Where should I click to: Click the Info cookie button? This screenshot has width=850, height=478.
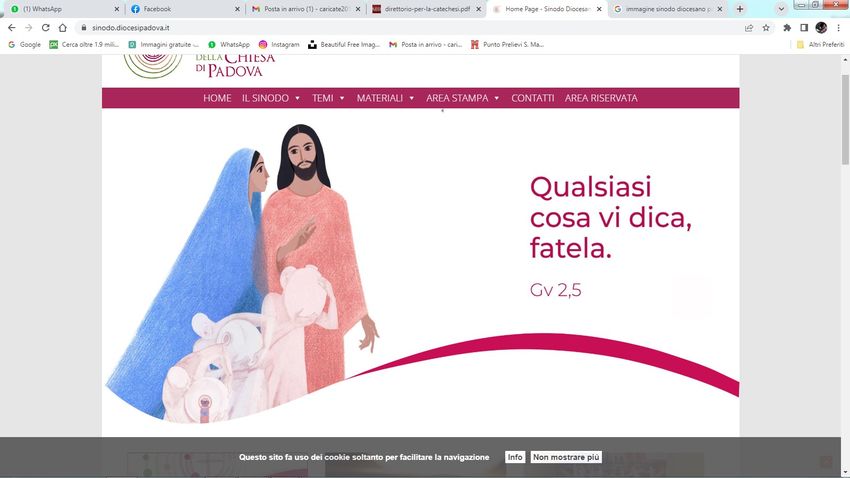[515, 457]
